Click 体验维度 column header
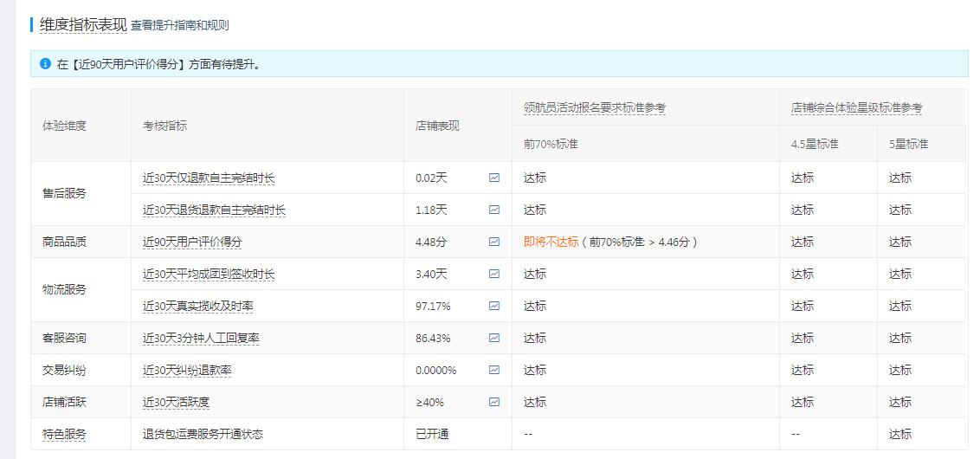This screenshot has height=459, width=980. (64, 126)
